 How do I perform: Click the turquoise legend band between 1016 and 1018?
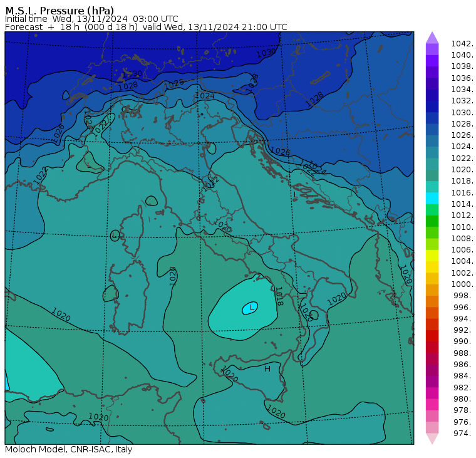coord(432,187)
